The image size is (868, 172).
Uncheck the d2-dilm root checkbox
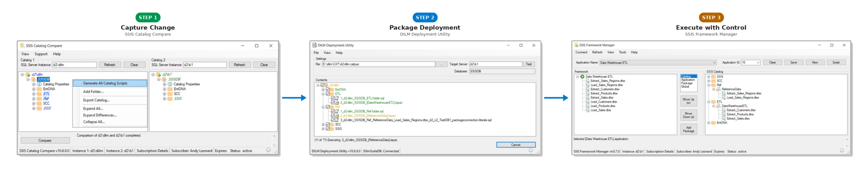click(322, 85)
